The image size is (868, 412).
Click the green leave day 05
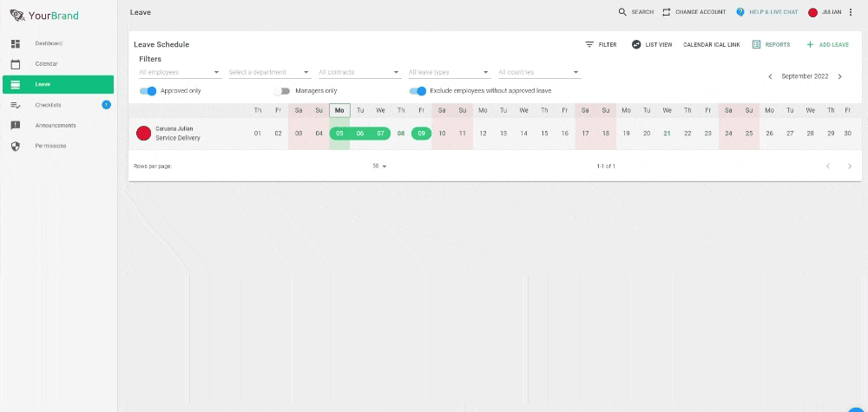tap(340, 134)
